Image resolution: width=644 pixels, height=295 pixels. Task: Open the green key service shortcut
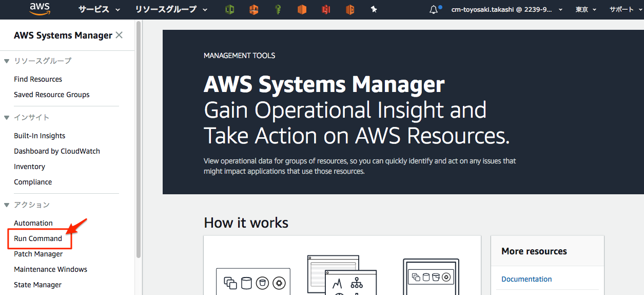[278, 9]
